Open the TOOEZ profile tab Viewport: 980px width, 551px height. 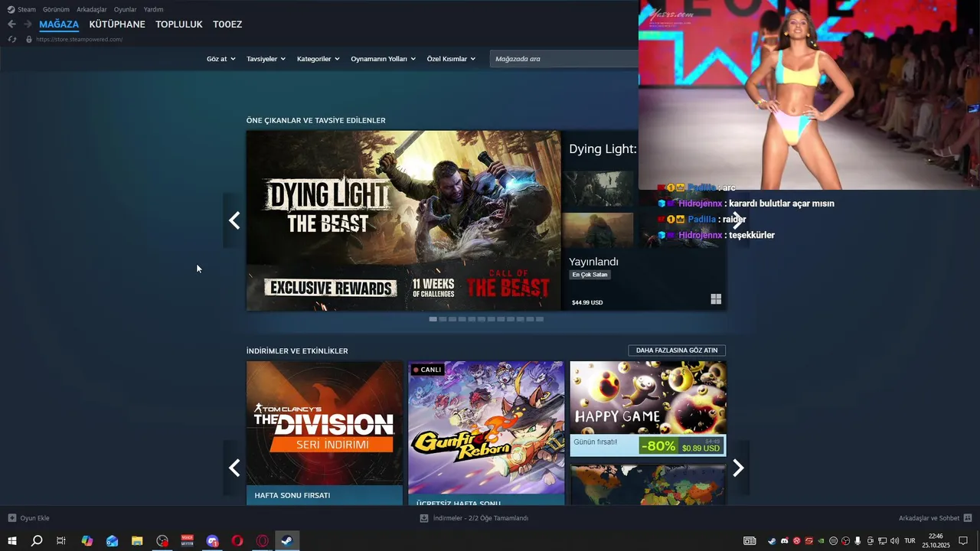[227, 24]
